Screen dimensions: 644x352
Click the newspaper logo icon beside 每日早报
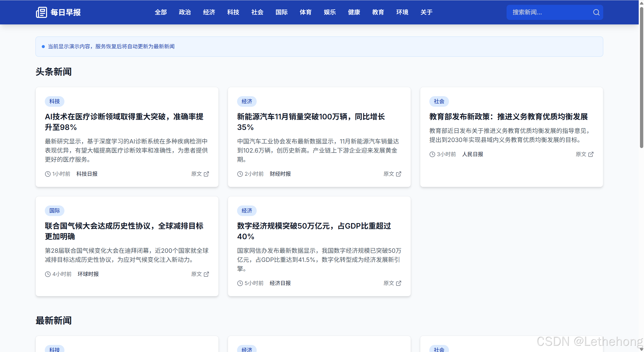(x=42, y=12)
